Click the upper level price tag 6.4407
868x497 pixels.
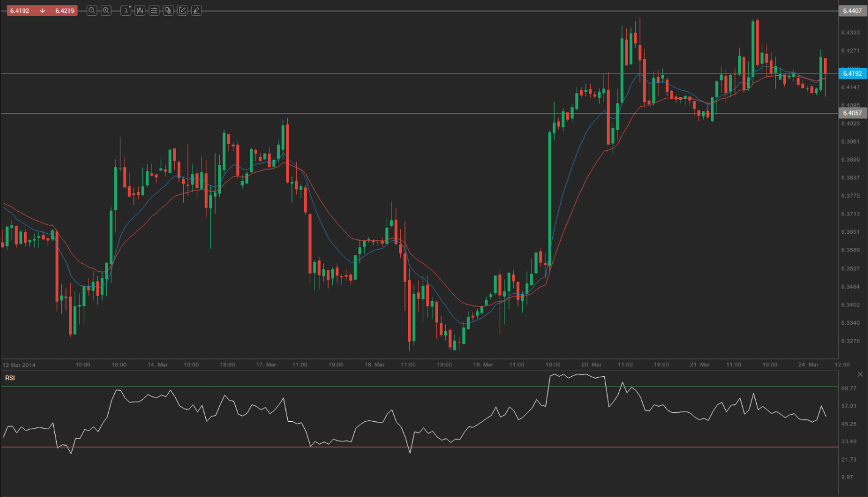coord(852,11)
